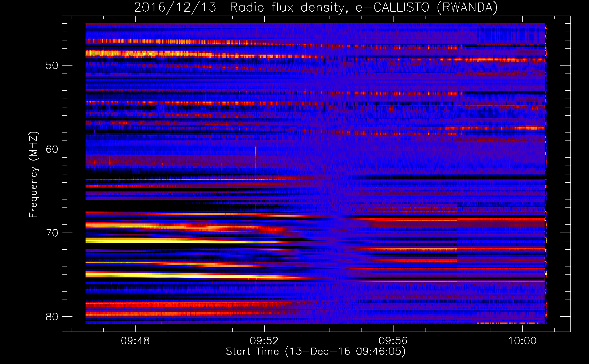
Task: Click the 80 MHz frequency tick label
Action: click(52, 317)
